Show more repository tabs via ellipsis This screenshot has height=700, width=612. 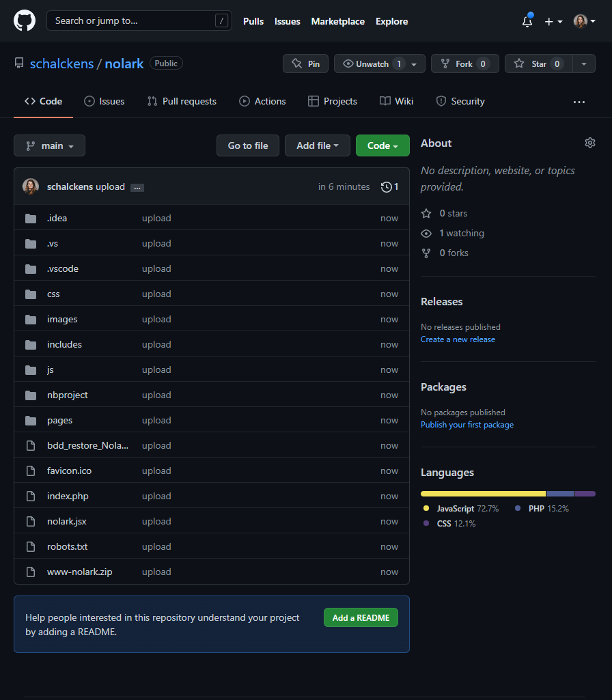(x=579, y=102)
